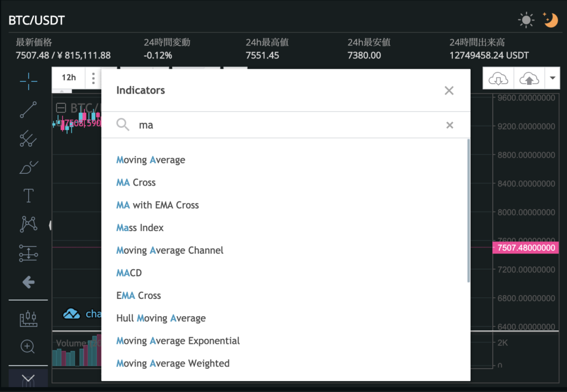Open the three-dot interval menu
Image resolution: width=567 pixels, height=392 pixels.
click(93, 78)
